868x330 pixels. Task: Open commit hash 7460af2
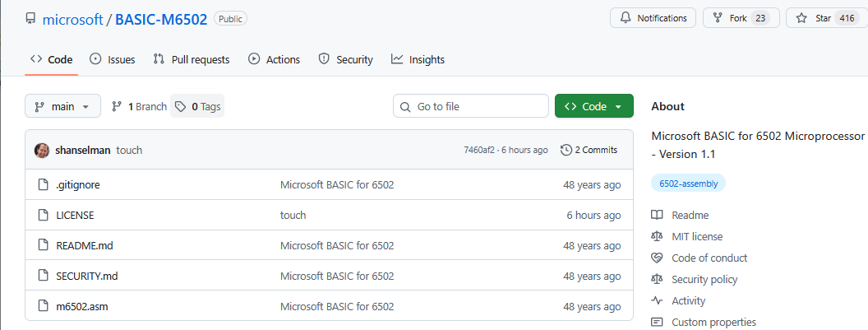(480, 150)
